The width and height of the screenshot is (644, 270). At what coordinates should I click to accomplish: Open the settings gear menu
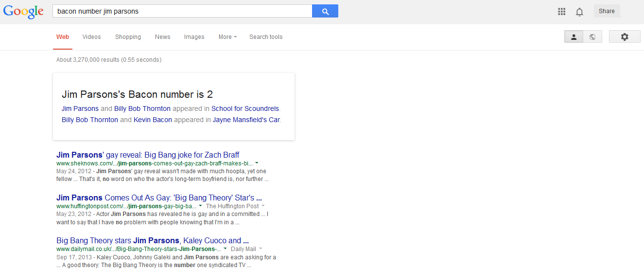(x=625, y=37)
